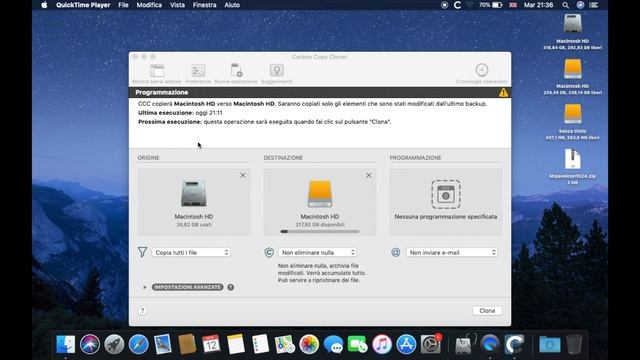Select the Origine Macintosh HD gray disk

tap(194, 193)
